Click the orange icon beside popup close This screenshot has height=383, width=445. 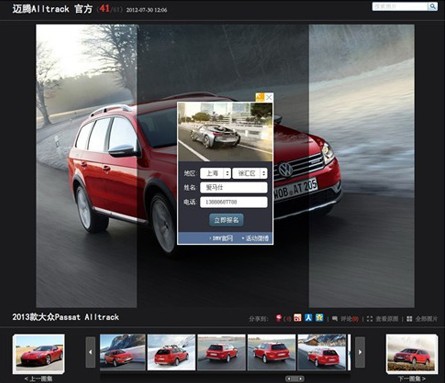[260, 97]
